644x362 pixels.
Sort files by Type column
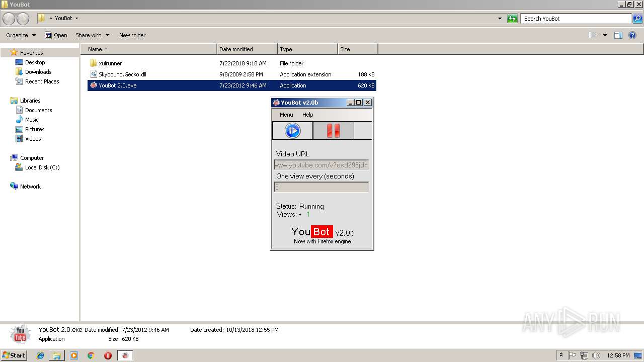(307, 49)
